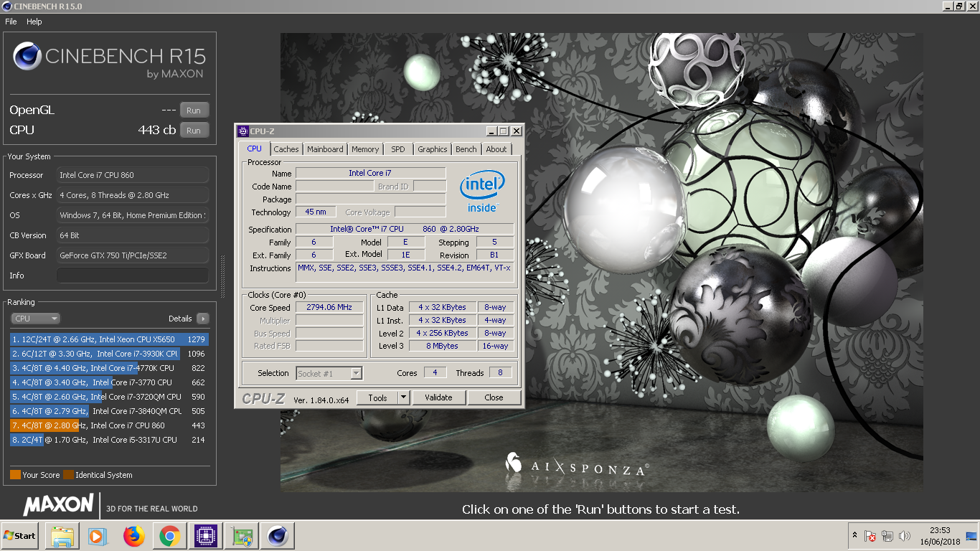The image size is (980, 551).
Task: Click the brown Identical System legend swatch
Action: (x=68, y=475)
